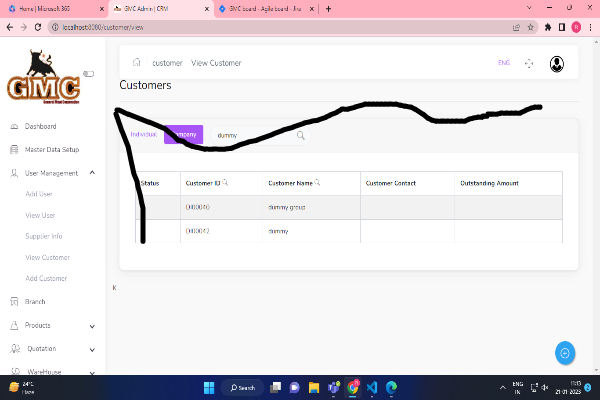Click the Windows Start button

click(210, 387)
